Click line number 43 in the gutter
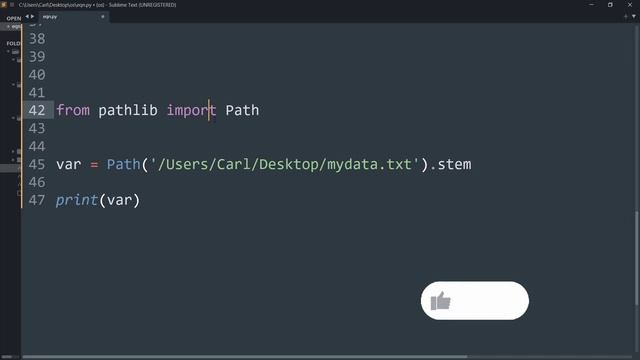640x360 pixels. (x=37, y=129)
